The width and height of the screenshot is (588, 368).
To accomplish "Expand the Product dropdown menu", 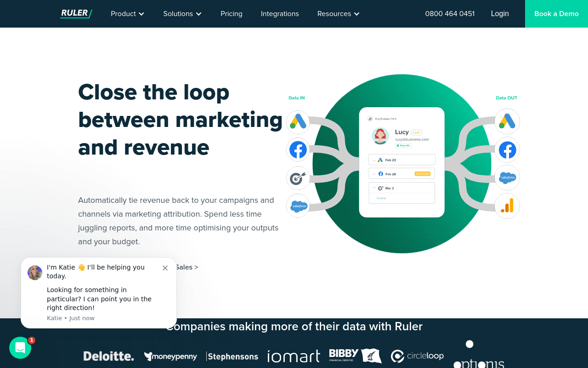I will (x=127, y=14).
